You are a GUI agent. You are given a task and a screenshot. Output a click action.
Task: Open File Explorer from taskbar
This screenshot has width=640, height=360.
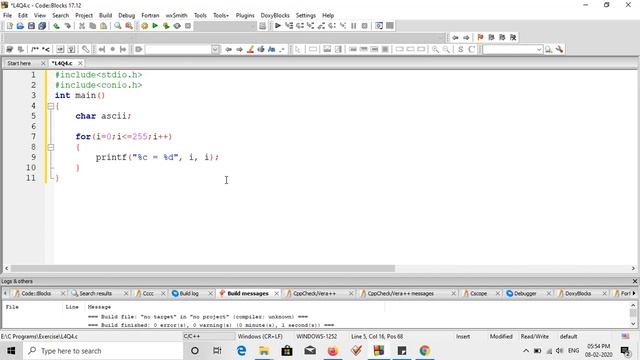coord(264,351)
